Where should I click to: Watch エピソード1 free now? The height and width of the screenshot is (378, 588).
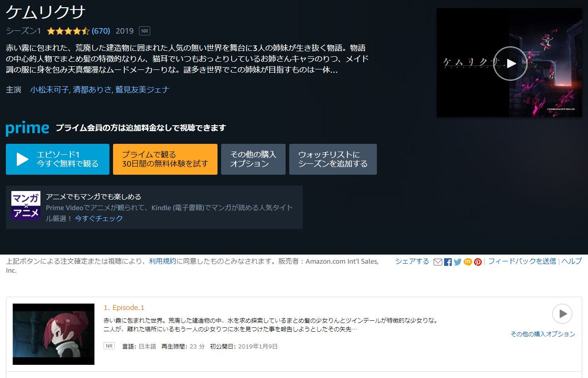pyautogui.click(x=58, y=159)
